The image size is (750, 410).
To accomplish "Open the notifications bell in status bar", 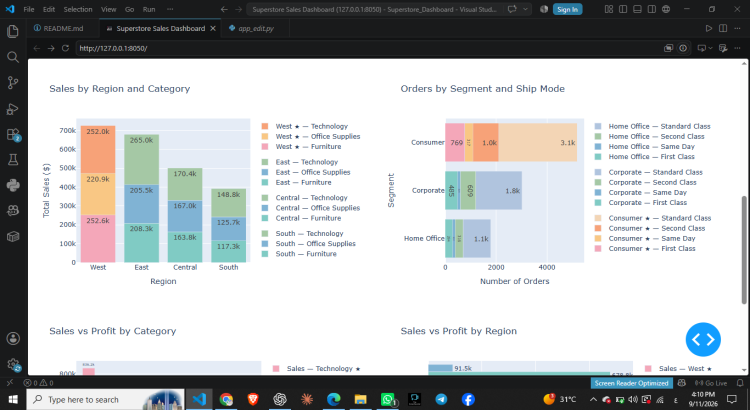I will tap(740, 383).
